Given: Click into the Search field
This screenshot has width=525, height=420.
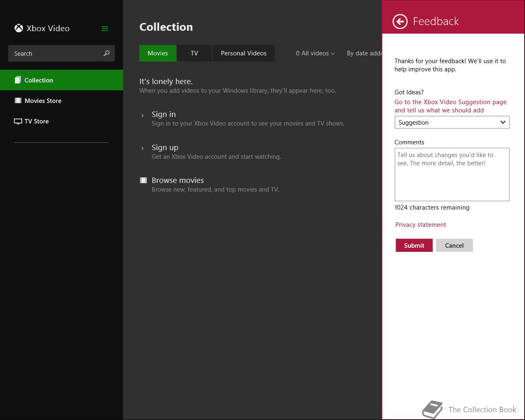Looking at the screenshot, I should click(x=62, y=53).
